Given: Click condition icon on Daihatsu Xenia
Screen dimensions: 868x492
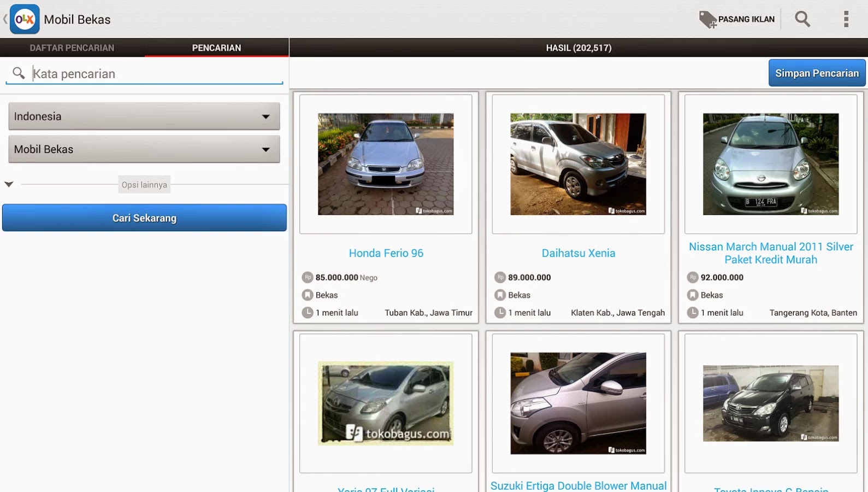Looking at the screenshot, I should point(500,295).
